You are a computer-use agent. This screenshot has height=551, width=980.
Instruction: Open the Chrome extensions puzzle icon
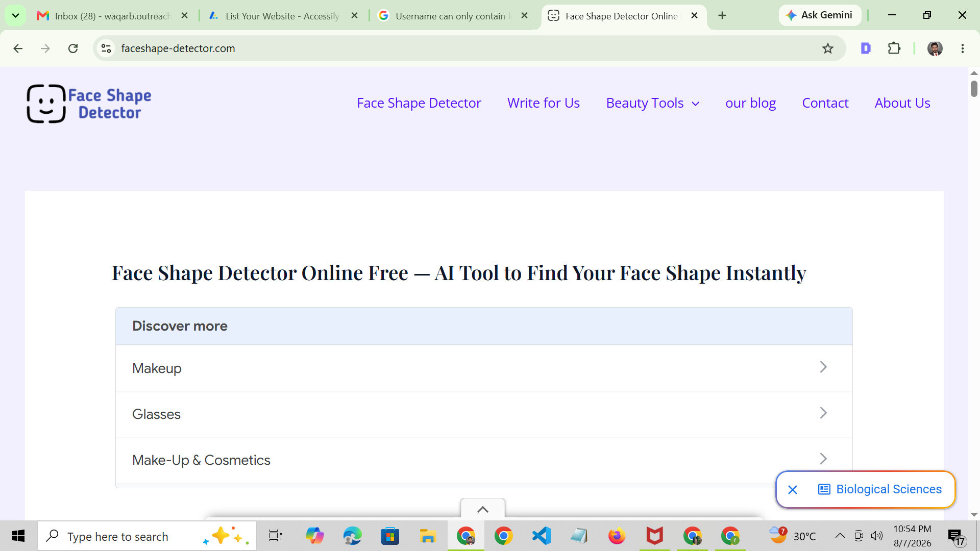coord(894,48)
